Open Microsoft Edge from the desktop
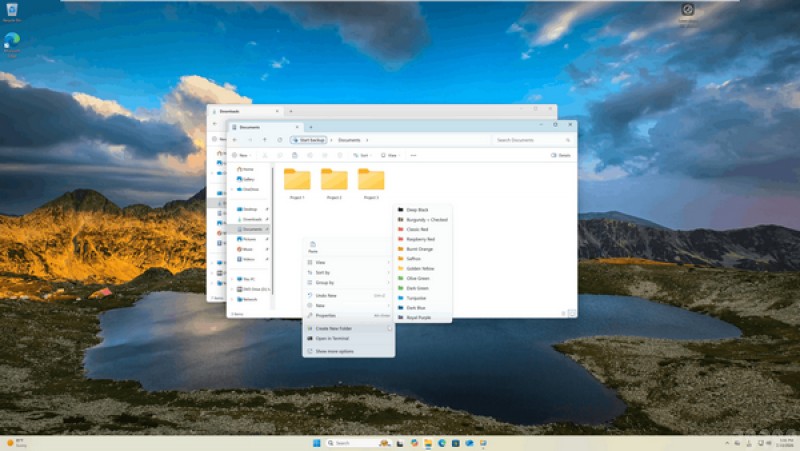 tap(12, 42)
